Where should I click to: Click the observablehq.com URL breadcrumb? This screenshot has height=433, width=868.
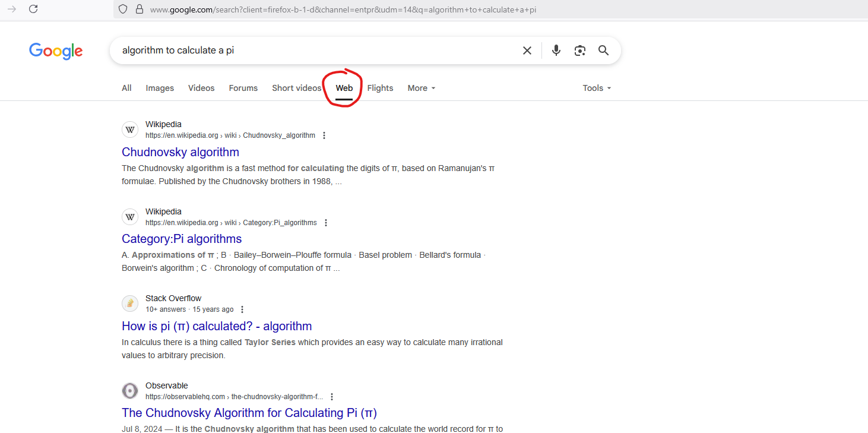(x=234, y=397)
